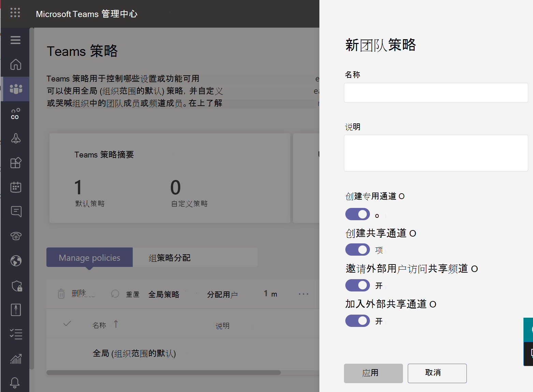Select all rows with the header checkmark
533x392 pixels.
67,323
